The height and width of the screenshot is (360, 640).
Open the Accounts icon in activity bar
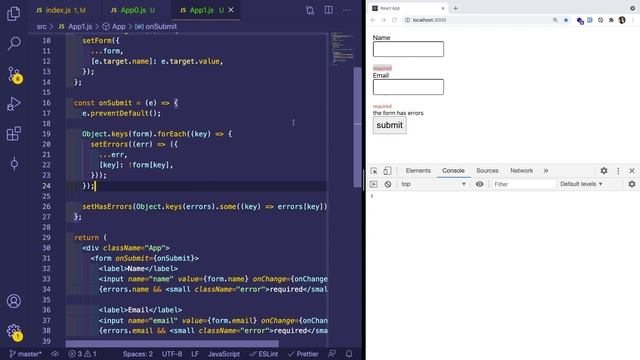pyautogui.click(x=14, y=301)
